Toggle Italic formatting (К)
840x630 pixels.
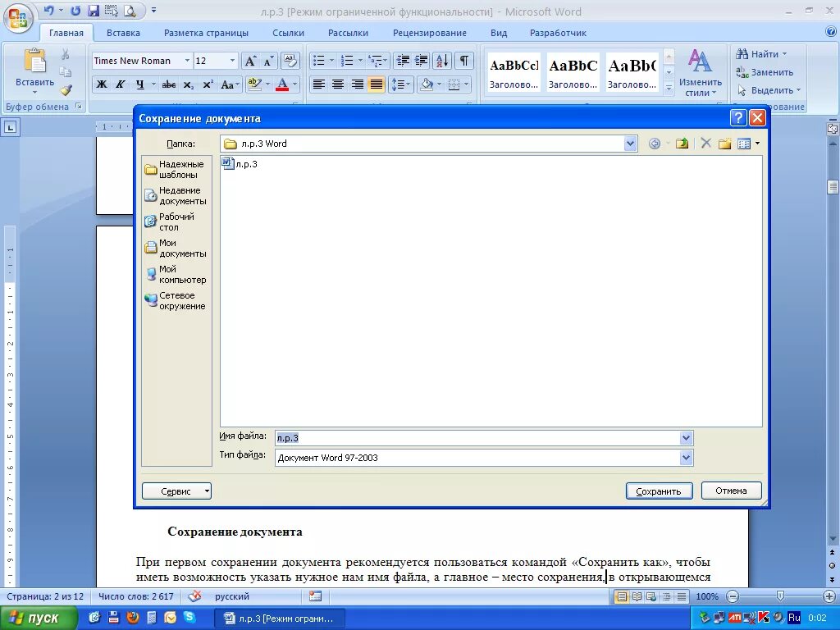click(x=121, y=84)
